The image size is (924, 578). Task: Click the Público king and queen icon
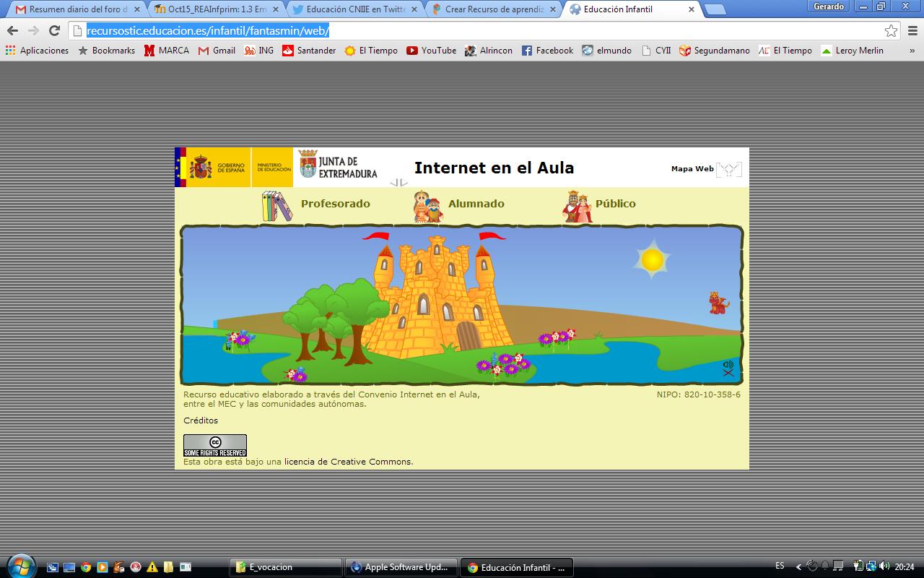577,207
